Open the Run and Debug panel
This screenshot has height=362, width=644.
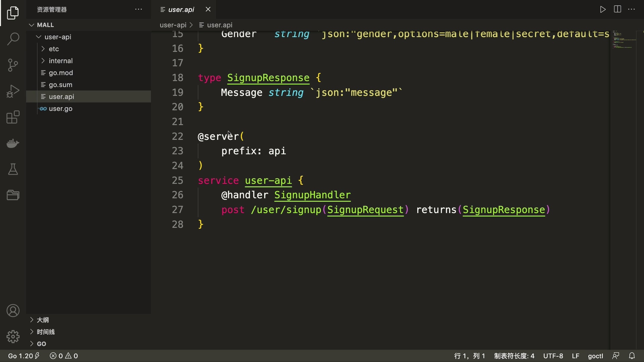(x=13, y=91)
